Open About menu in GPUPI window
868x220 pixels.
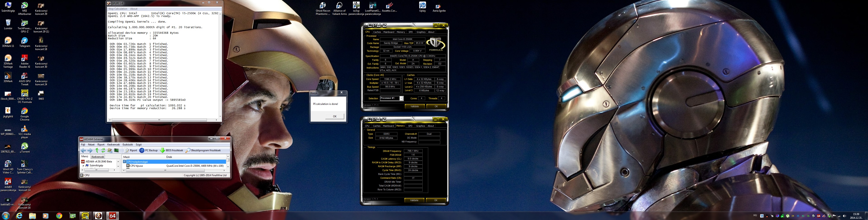134,9
